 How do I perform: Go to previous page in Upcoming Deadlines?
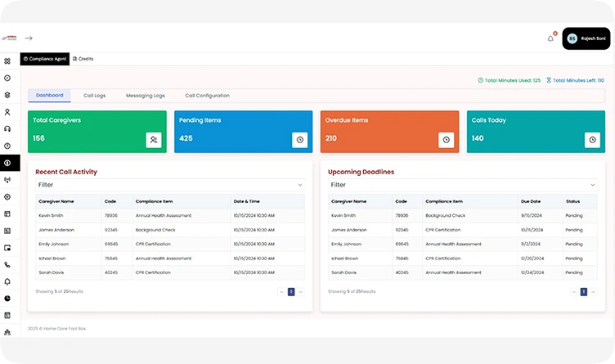pos(574,292)
